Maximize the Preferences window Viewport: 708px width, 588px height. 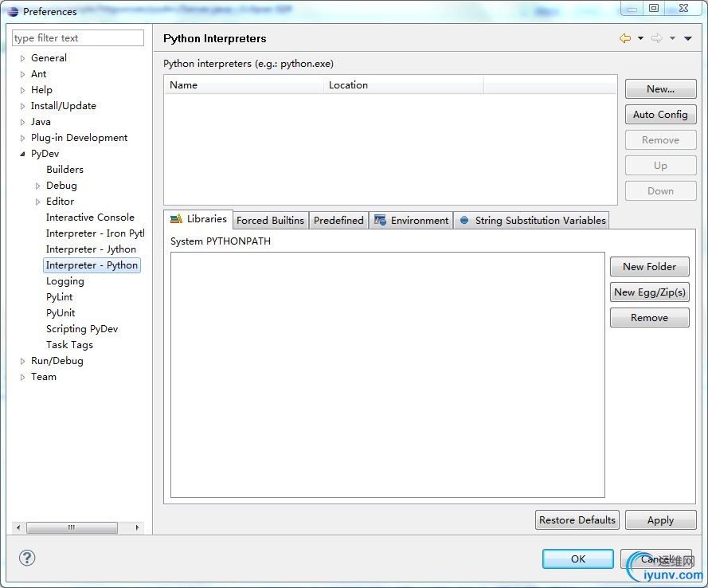(654, 8)
